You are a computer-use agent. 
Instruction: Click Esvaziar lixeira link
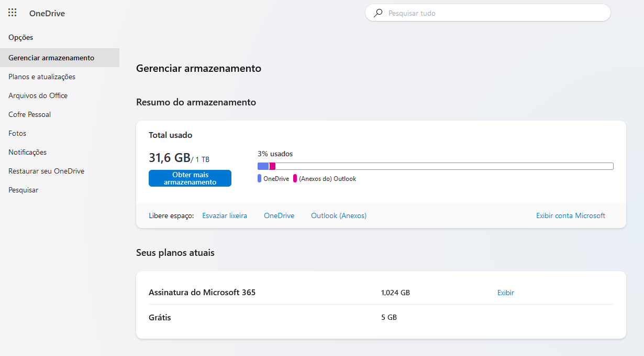225,215
